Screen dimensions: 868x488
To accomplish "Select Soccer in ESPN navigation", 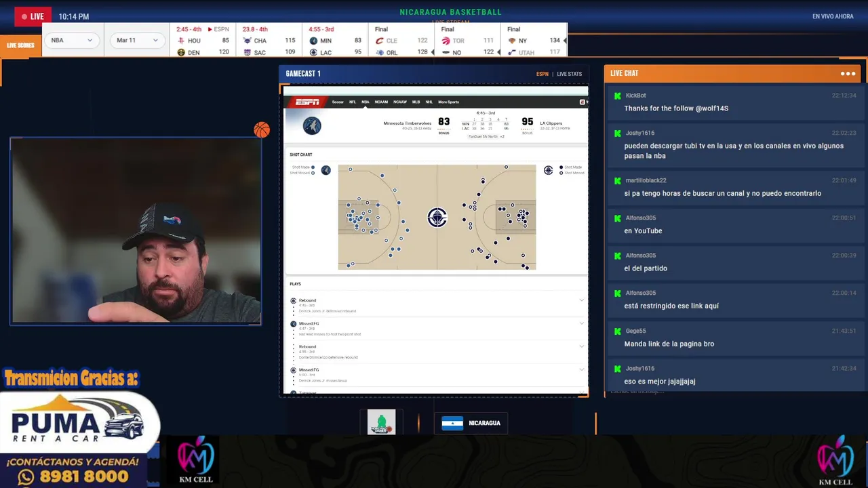I will (x=338, y=102).
